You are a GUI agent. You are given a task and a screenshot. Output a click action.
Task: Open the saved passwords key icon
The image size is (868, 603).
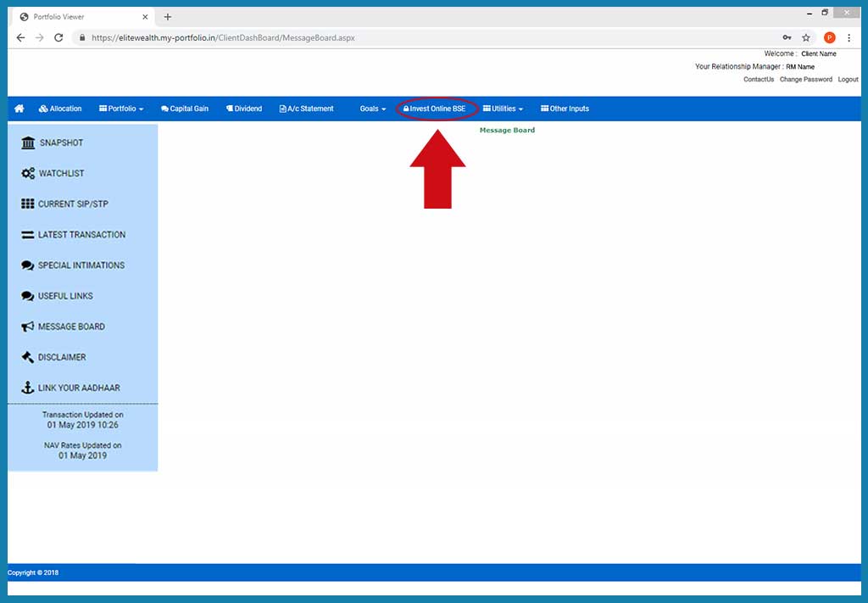787,37
